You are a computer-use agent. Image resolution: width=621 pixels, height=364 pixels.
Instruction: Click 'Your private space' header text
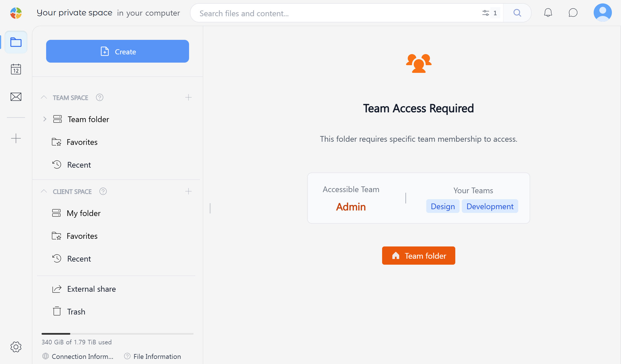75,13
